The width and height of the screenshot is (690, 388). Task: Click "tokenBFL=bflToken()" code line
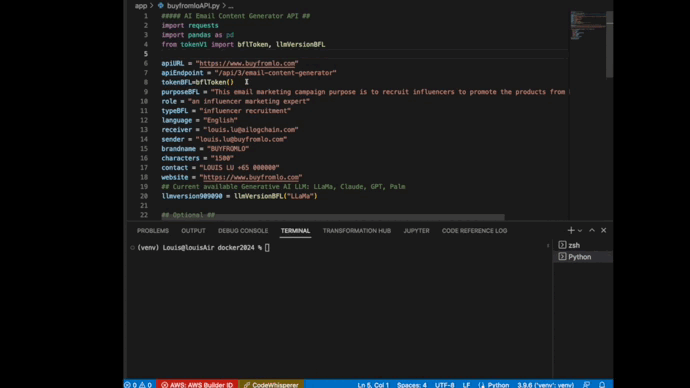click(x=198, y=82)
